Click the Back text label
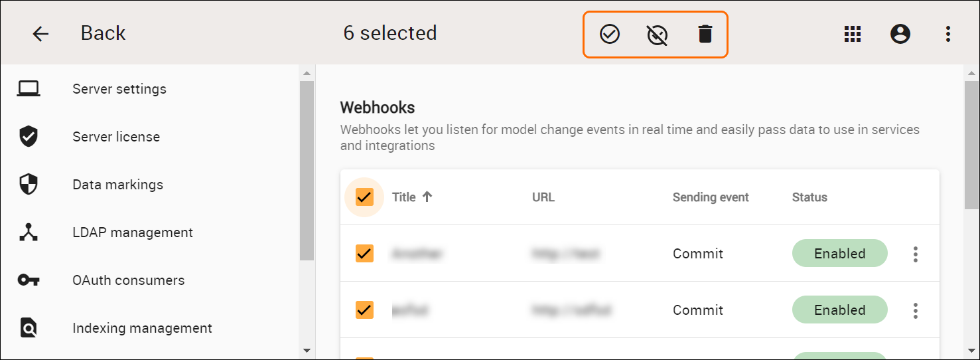980x360 pixels. [x=103, y=33]
